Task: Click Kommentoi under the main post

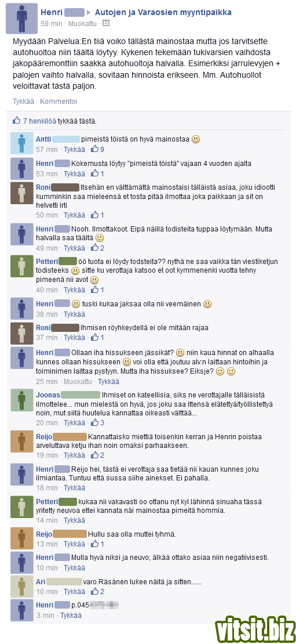Action: click(x=59, y=101)
